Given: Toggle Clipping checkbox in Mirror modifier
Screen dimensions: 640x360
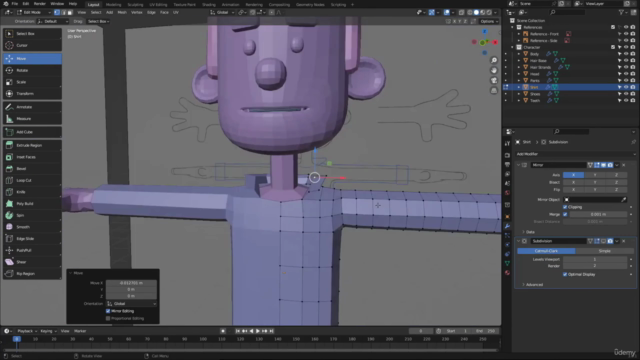Looking at the screenshot, I should [565, 207].
